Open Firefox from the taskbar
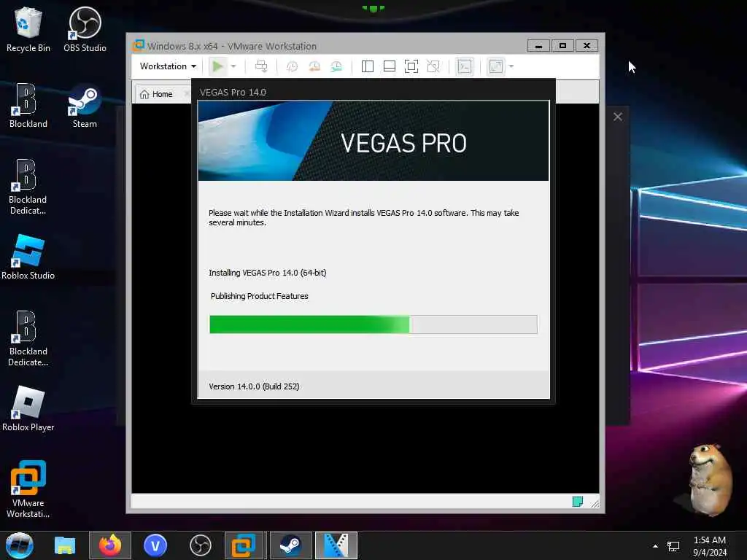Screen dimensions: 747x560 coord(110,545)
